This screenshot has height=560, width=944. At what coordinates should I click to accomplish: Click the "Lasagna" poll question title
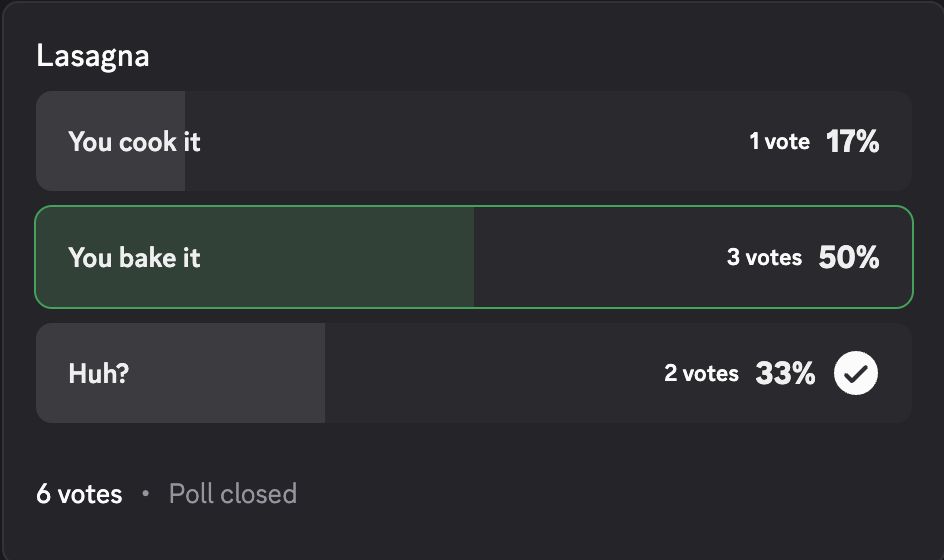point(92,56)
